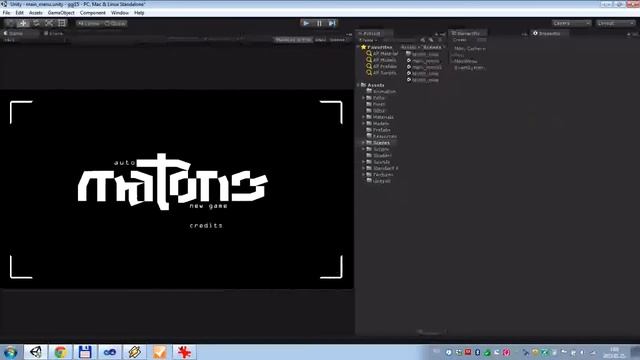Open the Help menu

pos(139,13)
